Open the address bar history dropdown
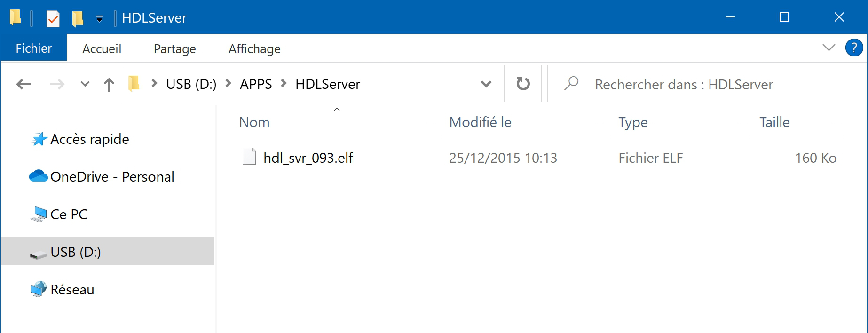Screen dimensions: 868x333 (x=486, y=84)
